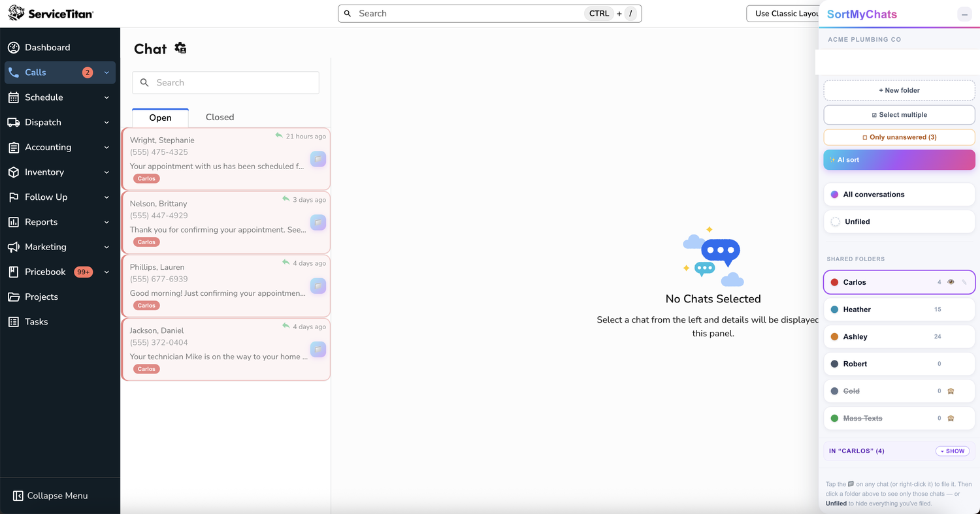
Task: Minimize the SortMyChats panel
Action: (x=964, y=14)
